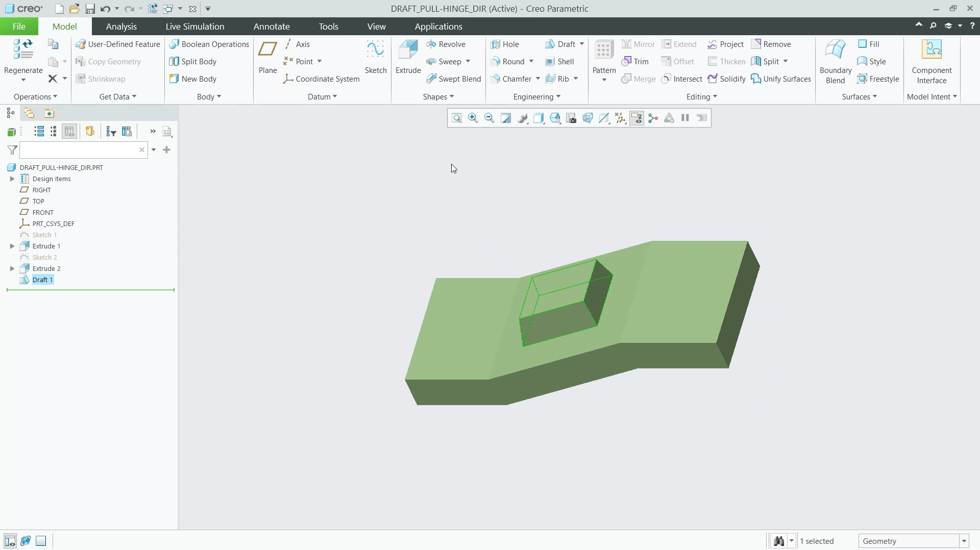Click the Swept Blend tool
Screen dimensions: 980x550
(454, 79)
